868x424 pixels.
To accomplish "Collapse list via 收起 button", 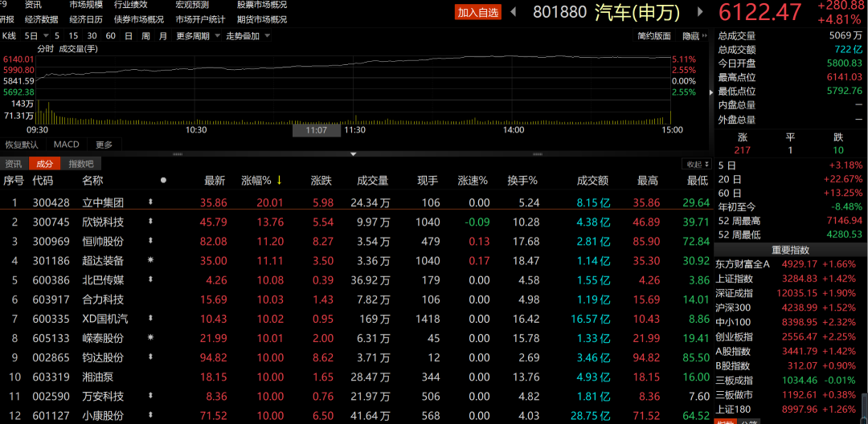I will tap(696, 164).
